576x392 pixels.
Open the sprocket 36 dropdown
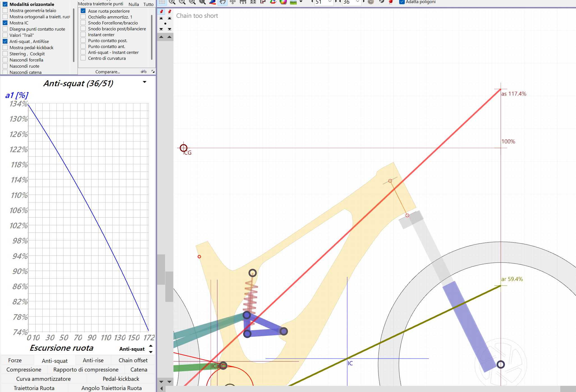click(358, 2)
